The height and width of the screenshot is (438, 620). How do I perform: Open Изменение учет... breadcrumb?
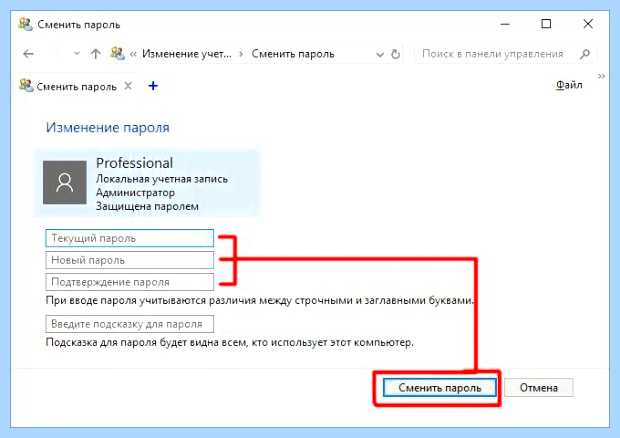pos(187,54)
